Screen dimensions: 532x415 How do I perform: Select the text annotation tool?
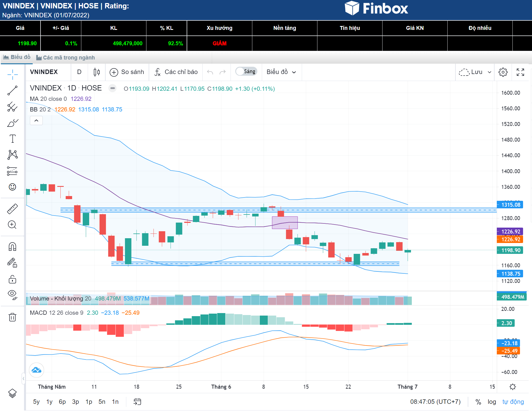(12, 139)
